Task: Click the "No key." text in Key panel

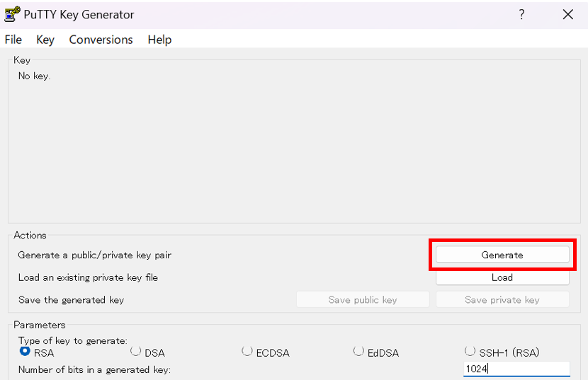Action: point(34,76)
